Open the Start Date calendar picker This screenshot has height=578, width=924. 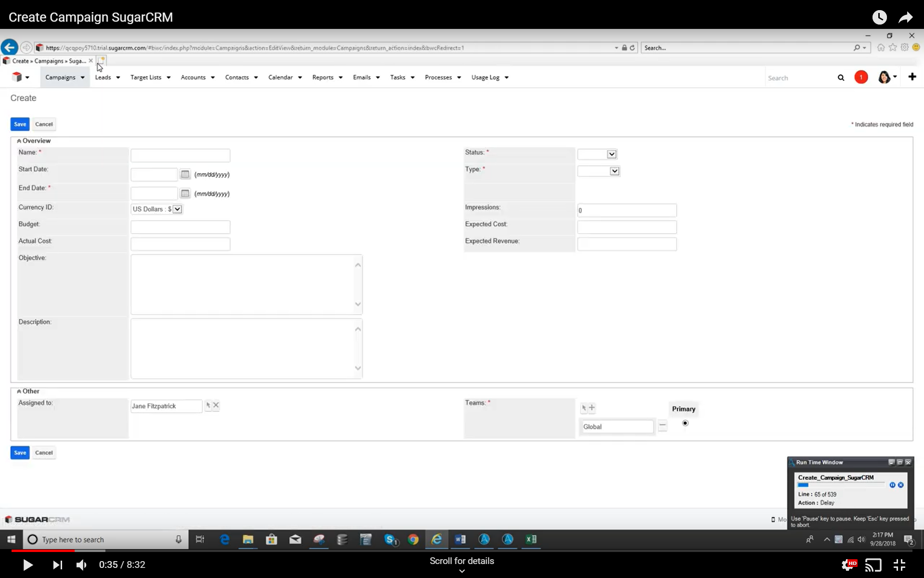185,174
